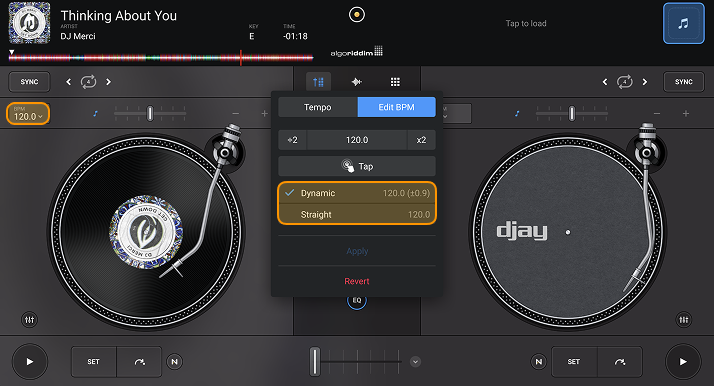Click the crossfader handle
Screen dimensions: 714x386
click(x=315, y=362)
